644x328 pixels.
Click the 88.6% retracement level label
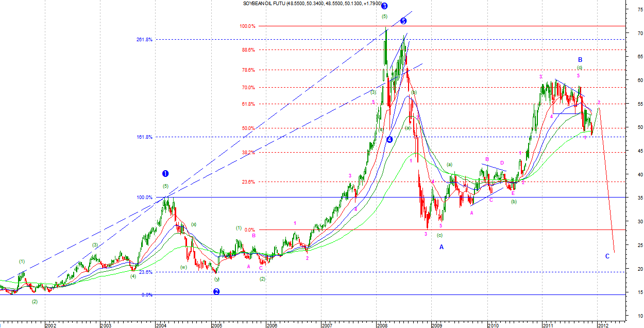[247, 50]
